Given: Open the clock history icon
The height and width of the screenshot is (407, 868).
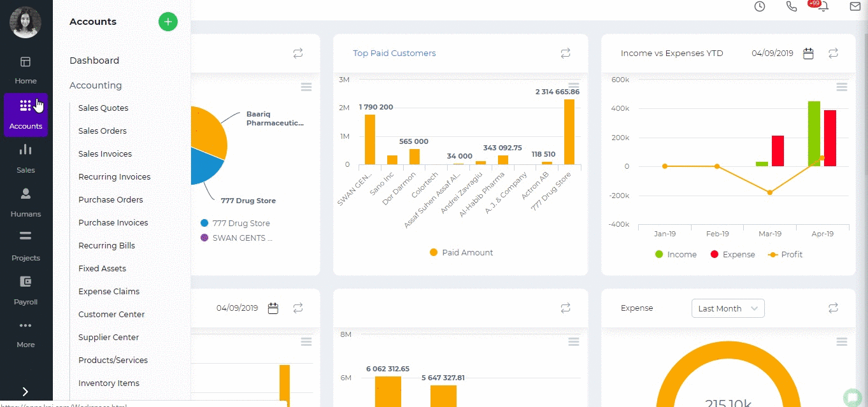Looking at the screenshot, I should [760, 6].
